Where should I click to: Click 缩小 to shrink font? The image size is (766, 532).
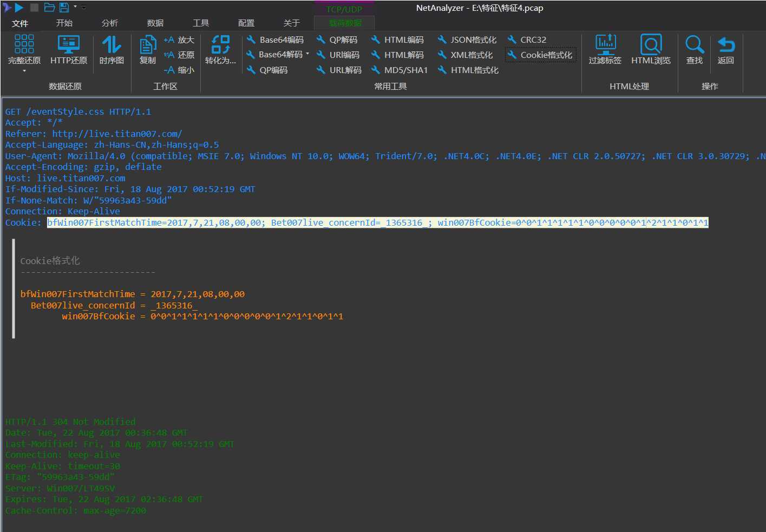point(179,70)
